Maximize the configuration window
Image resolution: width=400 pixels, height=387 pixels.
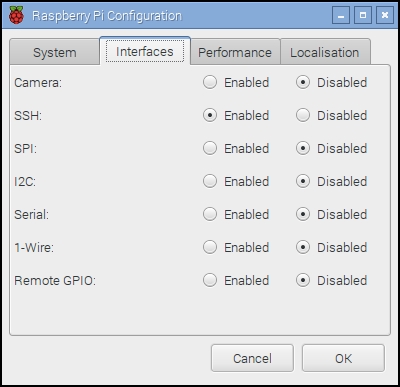tap(363, 15)
